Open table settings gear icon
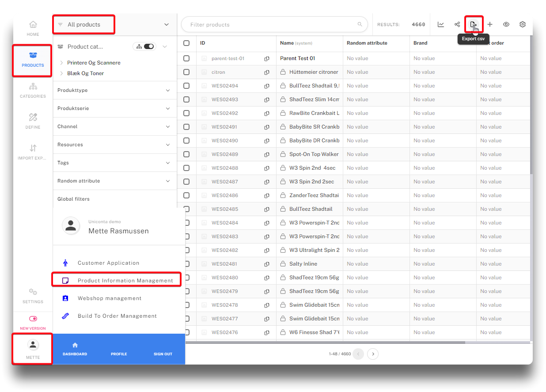The width and height of the screenshot is (546, 392). pos(523,24)
